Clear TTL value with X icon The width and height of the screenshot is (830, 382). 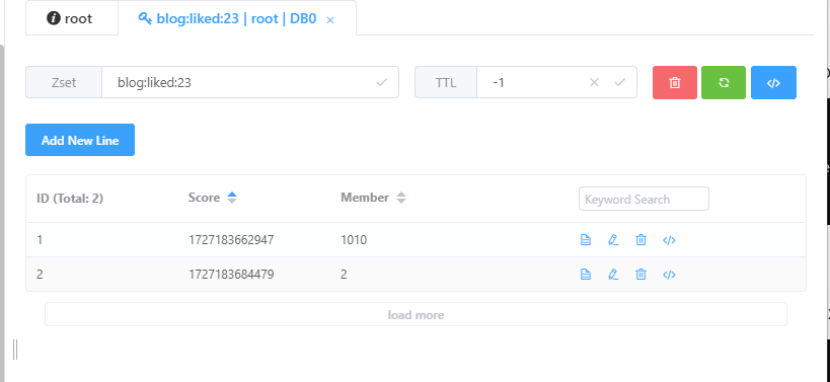(594, 83)
